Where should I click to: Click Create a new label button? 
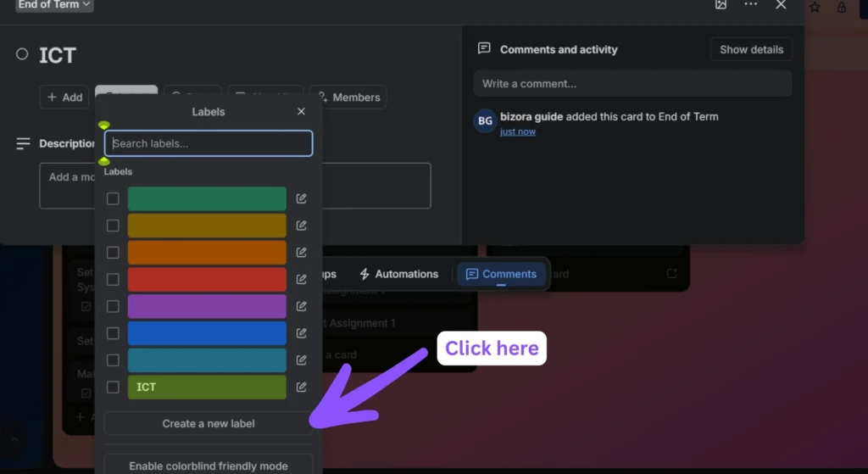click(x=209, y=424)
